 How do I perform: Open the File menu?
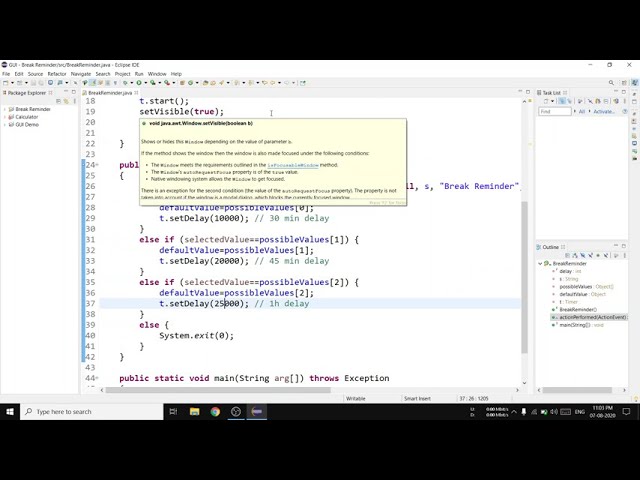6,74
